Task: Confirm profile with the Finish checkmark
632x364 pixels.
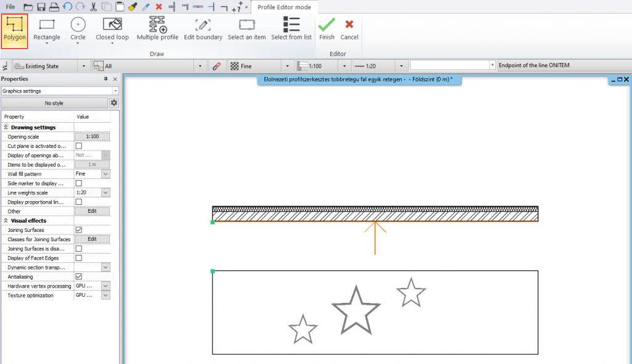Action: (x=326, y=29)
